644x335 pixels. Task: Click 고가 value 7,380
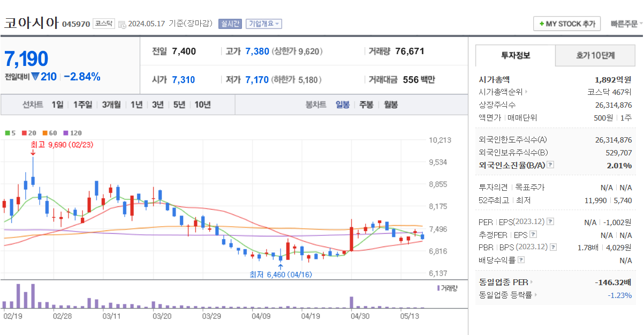tap(257, 51)
